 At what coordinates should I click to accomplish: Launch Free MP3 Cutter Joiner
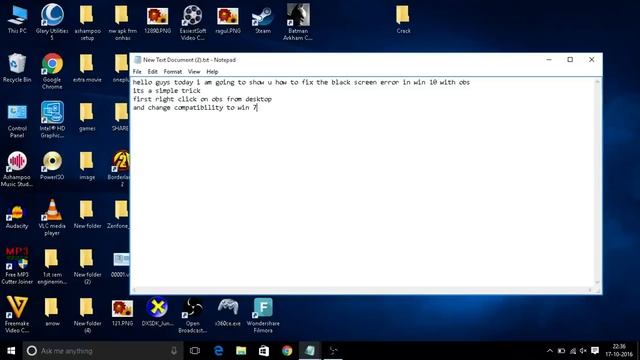(17, 266)
